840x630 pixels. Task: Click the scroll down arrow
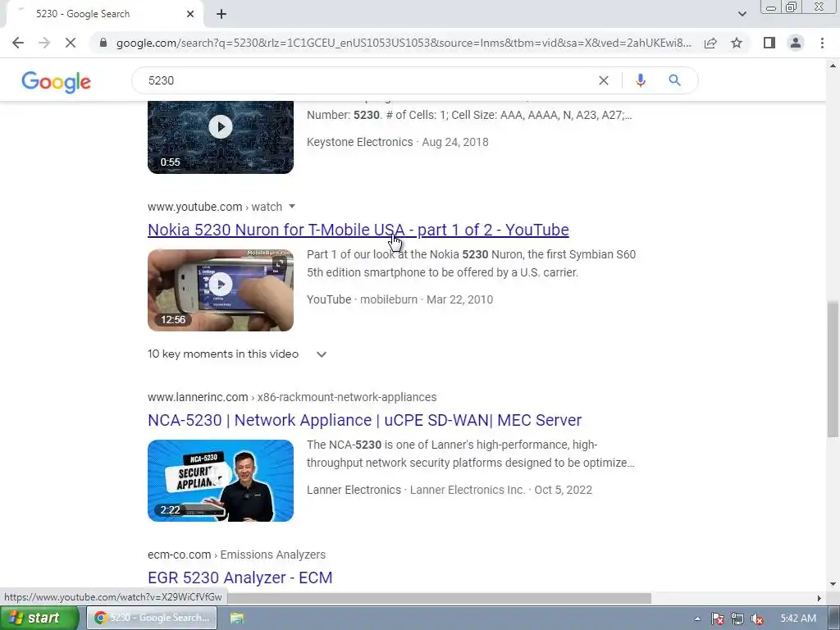[x=833, y=584]
